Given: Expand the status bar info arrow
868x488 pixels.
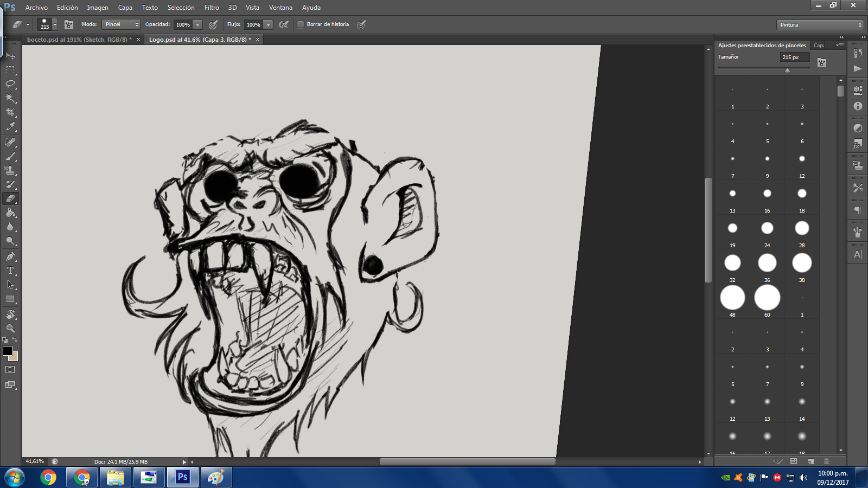Looking at the screenshot, I should click(x=184, y=462).
